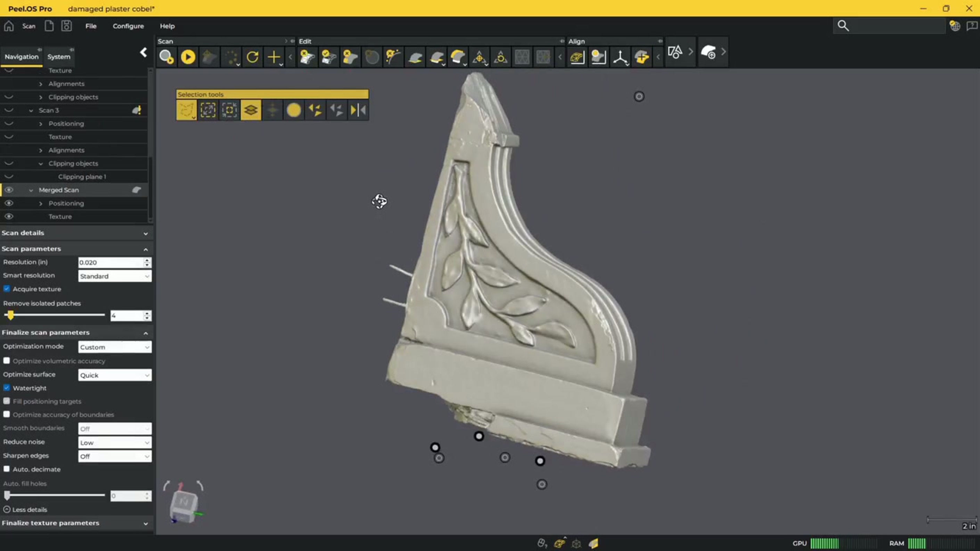The image size is (980, 551).
Task: Switch to the System tab
Action: 59,56
